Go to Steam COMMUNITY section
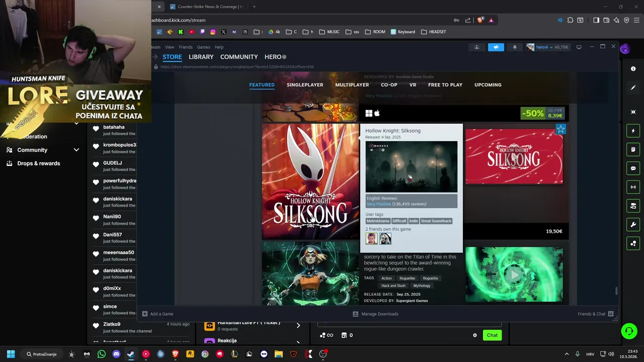 click(239, 57)
